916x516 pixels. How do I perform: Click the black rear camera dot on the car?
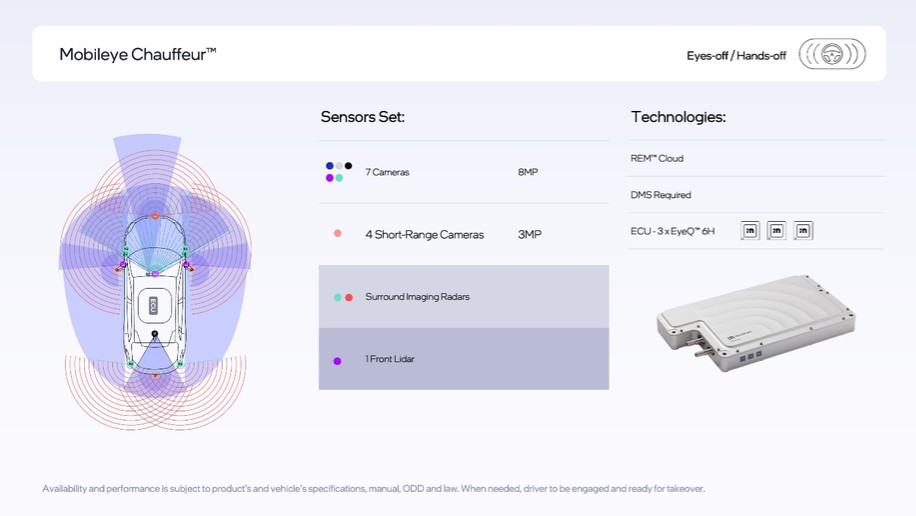click(155, 333)
